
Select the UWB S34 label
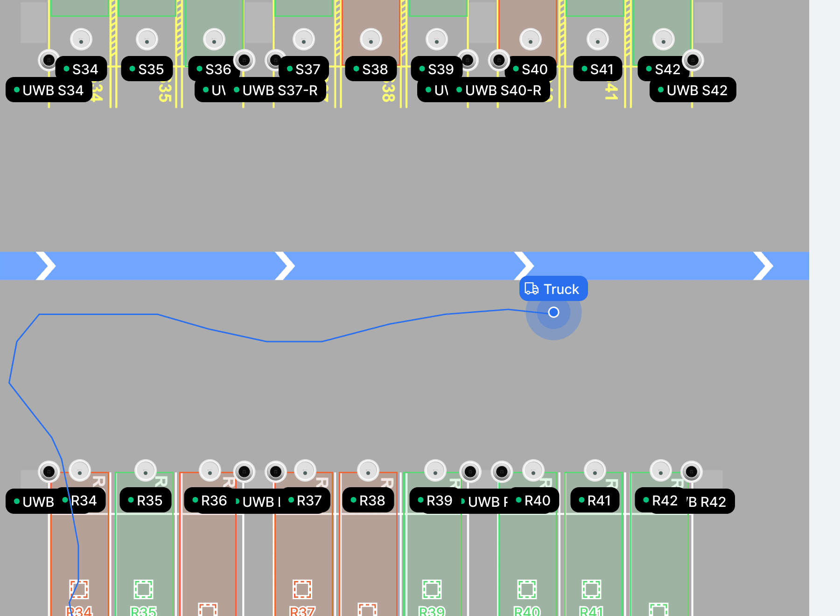pyautogui.click(x=49, y=90)
